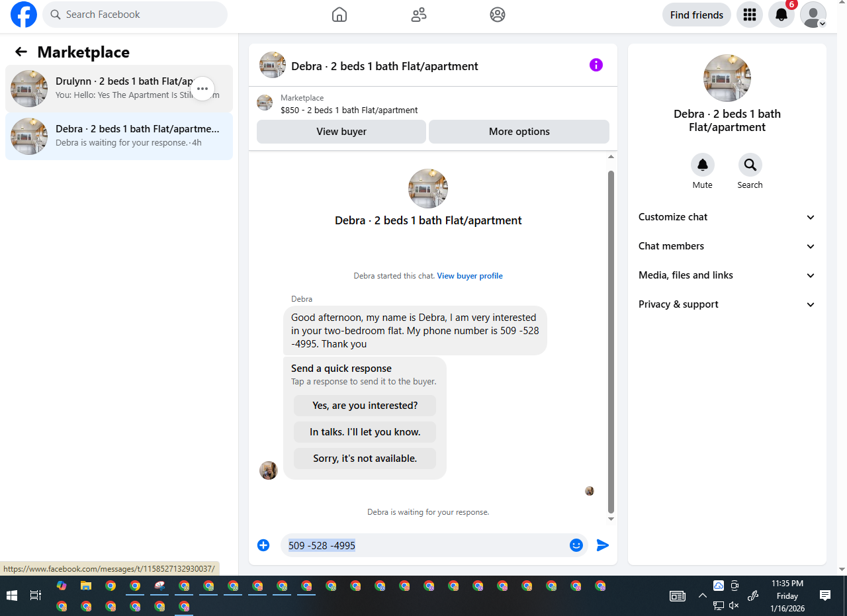This screenshot has width=847, height=616.
Task: Open the purple conversation info icon
Action: [596, 65]
